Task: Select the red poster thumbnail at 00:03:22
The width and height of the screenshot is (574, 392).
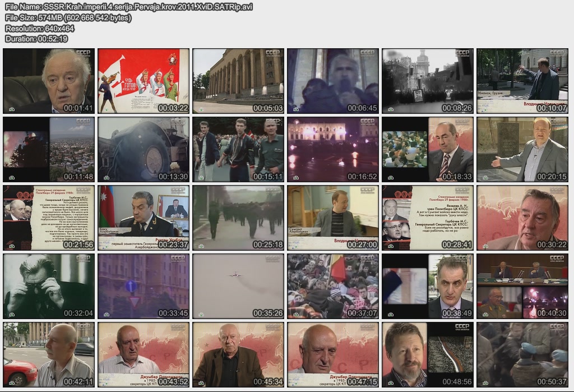Action: coord(143,81)
